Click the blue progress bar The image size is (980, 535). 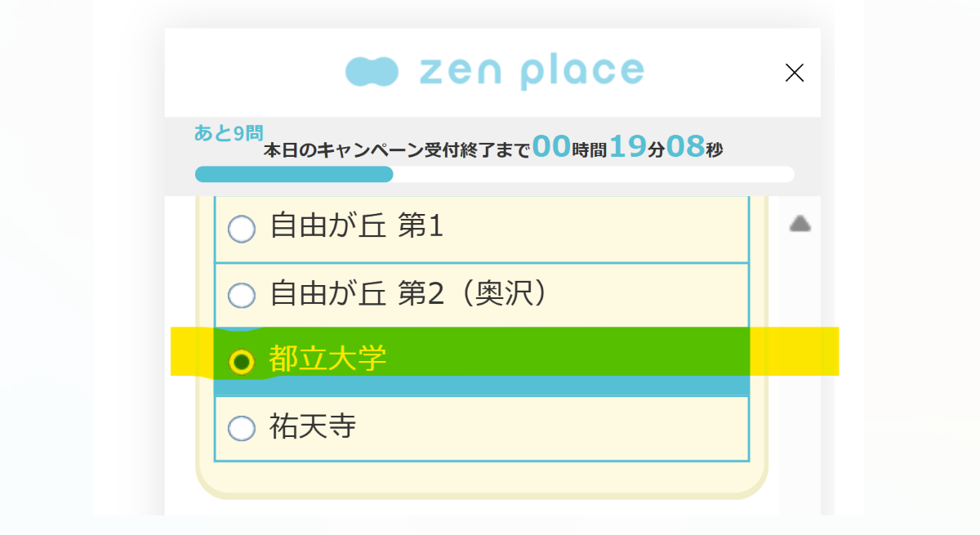point(294,174)
